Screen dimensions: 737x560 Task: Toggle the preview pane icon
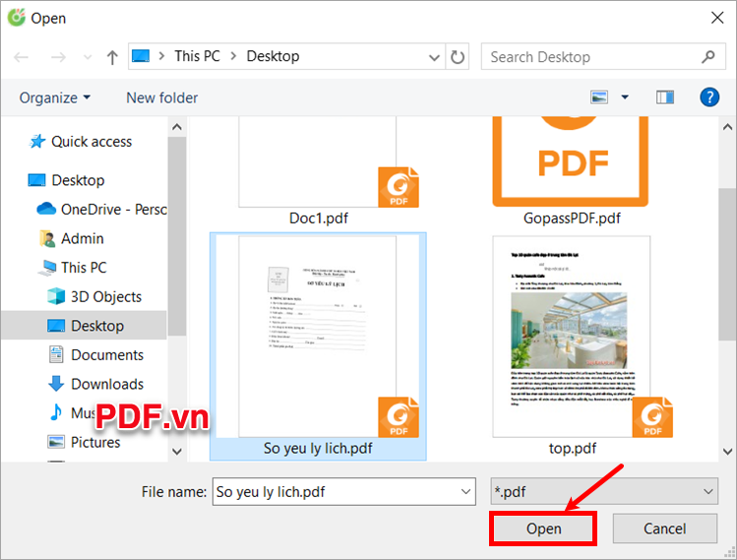click(x=666, y=97)
